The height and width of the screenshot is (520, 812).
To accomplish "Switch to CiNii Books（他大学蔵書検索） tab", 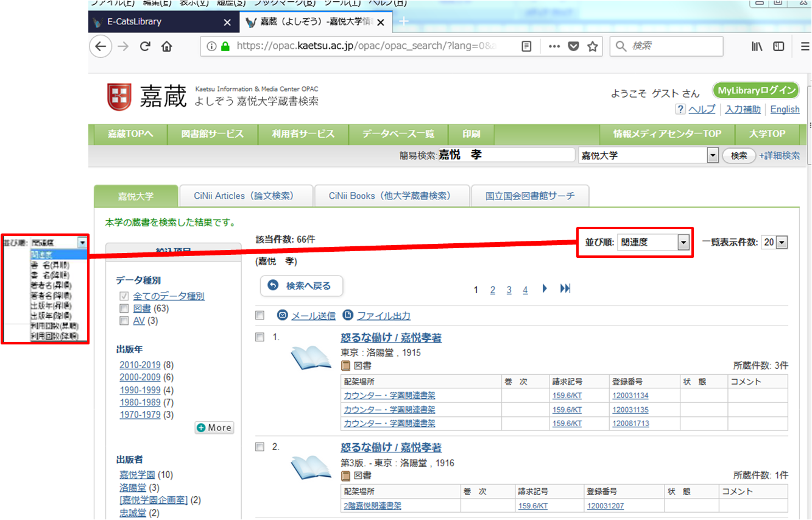I will pyautogui.click(x=392, y=196).
